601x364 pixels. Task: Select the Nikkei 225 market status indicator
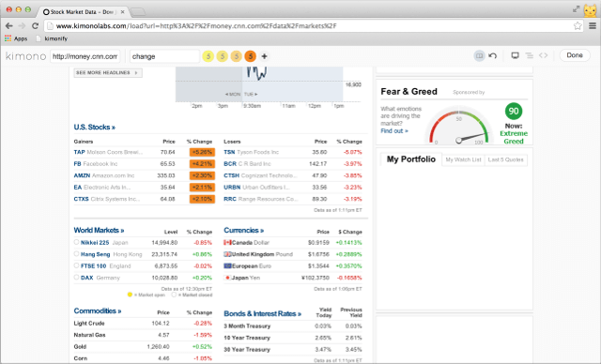coord(76,242)
